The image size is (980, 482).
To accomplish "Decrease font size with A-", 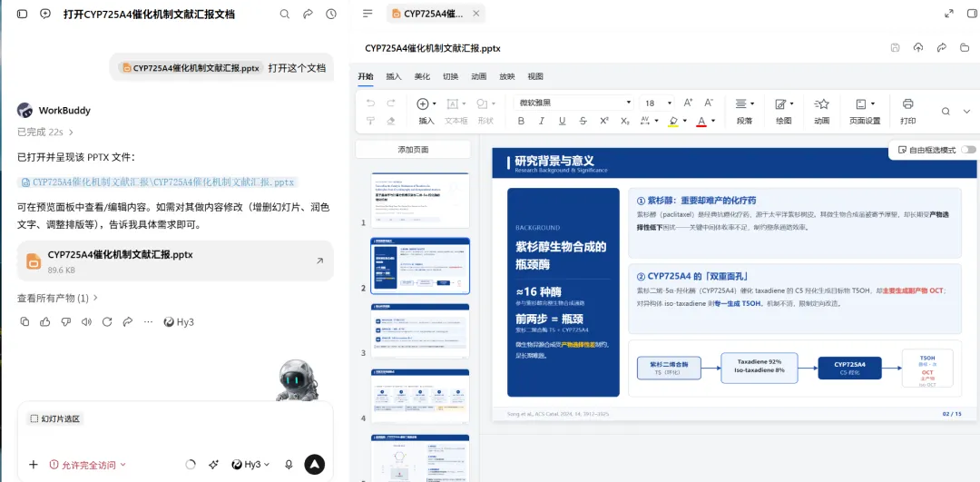I will (709, 103).
